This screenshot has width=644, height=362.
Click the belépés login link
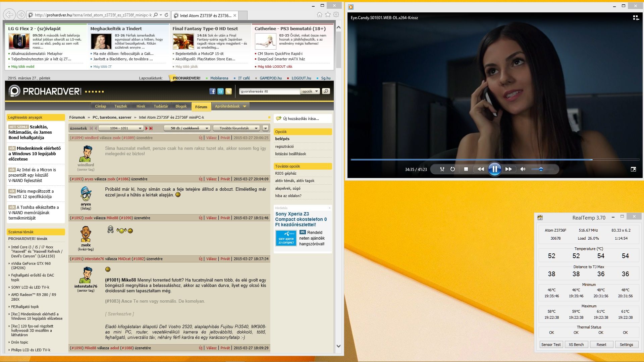click(x=282, y=139)
